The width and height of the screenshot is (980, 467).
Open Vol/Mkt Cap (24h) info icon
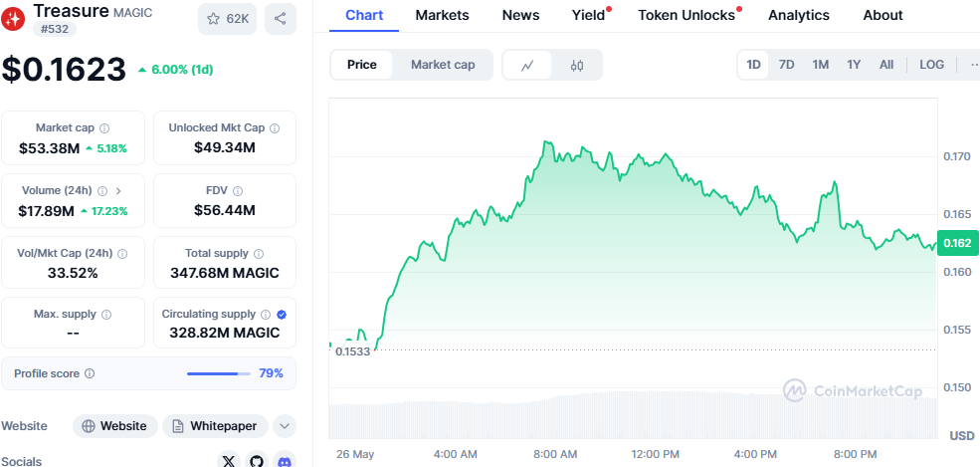(122, 254)
